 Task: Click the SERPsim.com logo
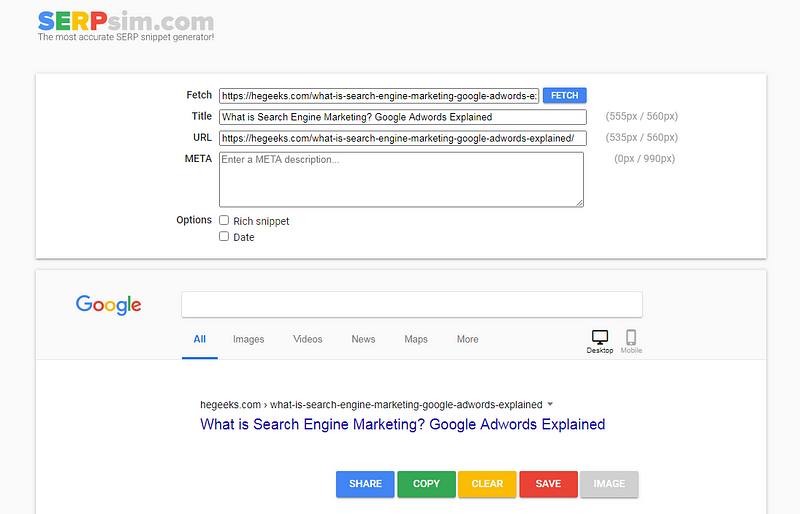click(x=125, y=22)
